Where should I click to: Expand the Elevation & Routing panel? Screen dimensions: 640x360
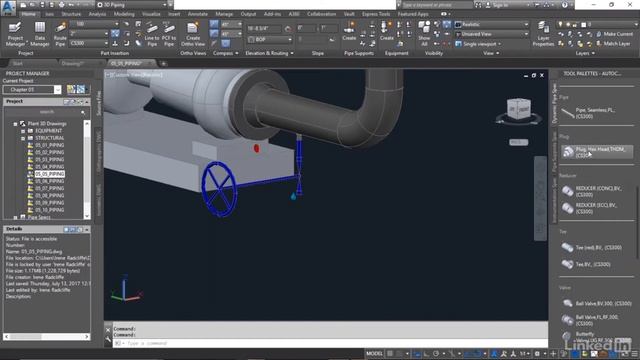[269, 53]
